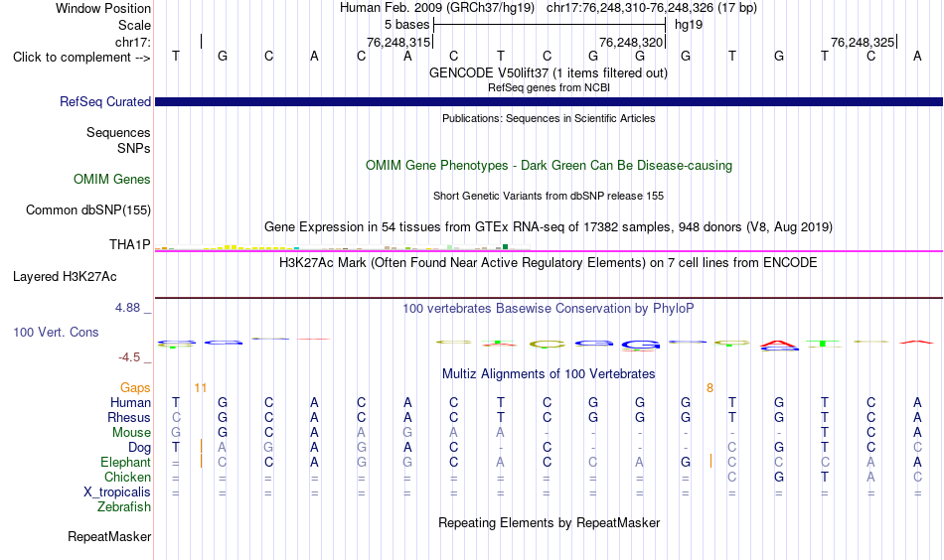Image resolution: width=944 pixels, height=560 pixels.
Task: Click the Window Position label
Action: (x=103, y=8)
